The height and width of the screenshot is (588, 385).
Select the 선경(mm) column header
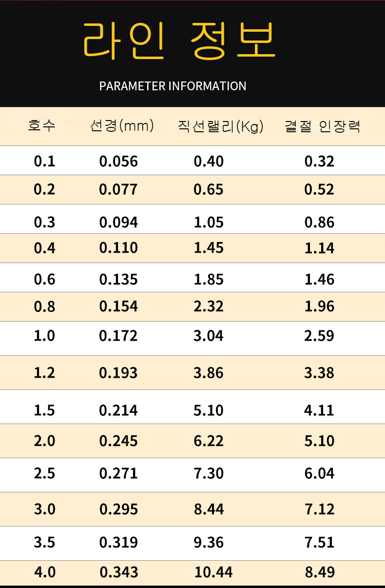pyautogui.click(x=122, y=126)
